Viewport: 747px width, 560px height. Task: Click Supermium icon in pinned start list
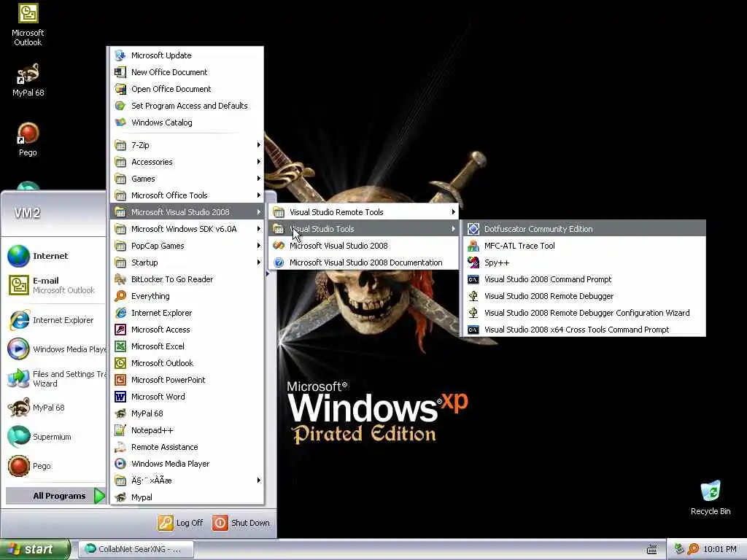(x=18, y=437)
